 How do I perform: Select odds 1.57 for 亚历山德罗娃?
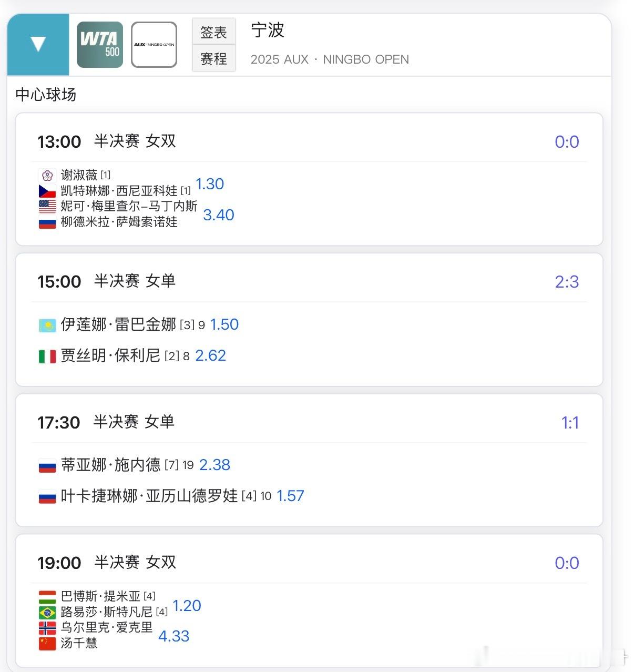[x=290, y=496]
